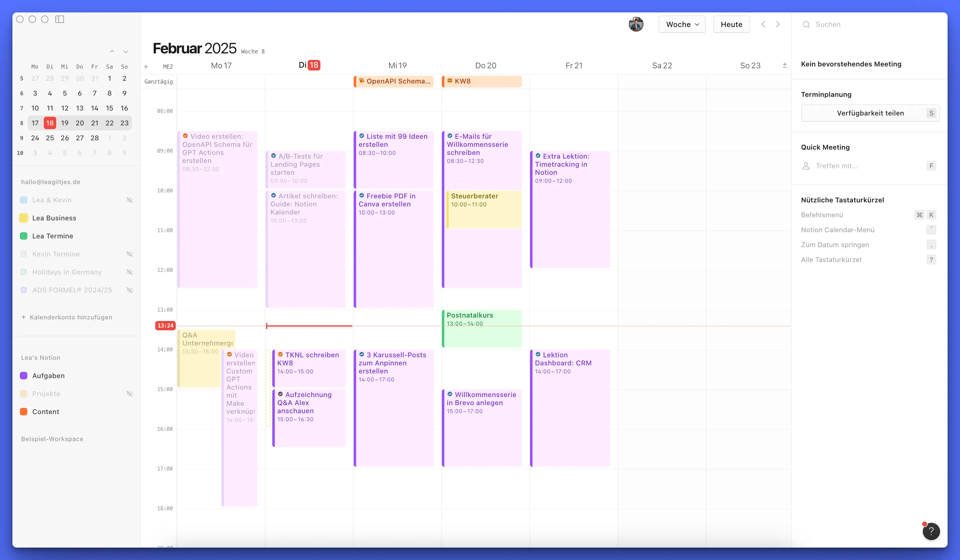
Task: Unhide Holidays in Germany calendar
Action: tap(129, 272)
